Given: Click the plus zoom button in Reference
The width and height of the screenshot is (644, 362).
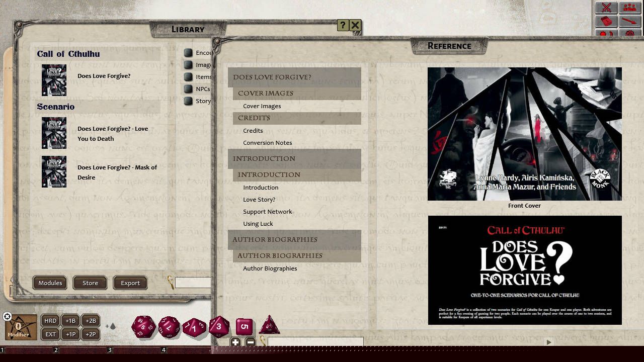Looking at the screenshot, I should click(x=235, y=342).
